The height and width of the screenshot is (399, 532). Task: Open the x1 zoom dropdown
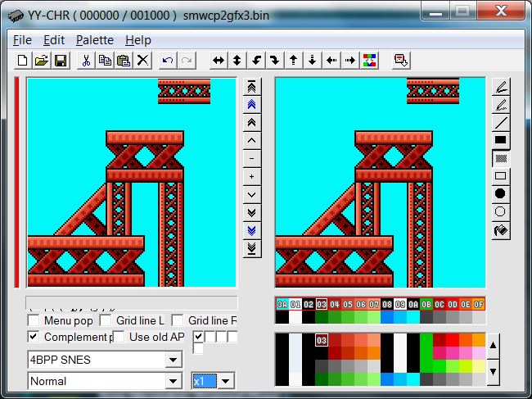coord(226,381)
